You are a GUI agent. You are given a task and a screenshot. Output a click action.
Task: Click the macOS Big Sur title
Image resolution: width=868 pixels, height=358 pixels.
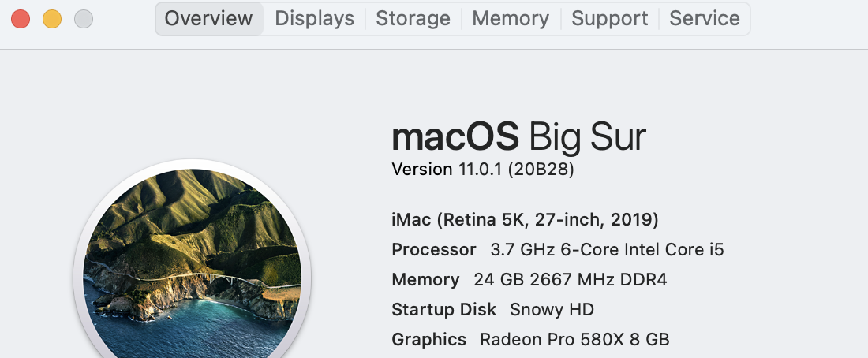(x=518, y=137)
